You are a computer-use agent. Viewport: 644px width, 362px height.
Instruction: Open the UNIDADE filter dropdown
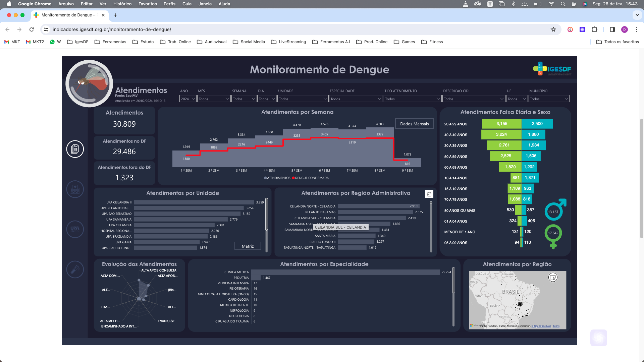coord(303,99)
